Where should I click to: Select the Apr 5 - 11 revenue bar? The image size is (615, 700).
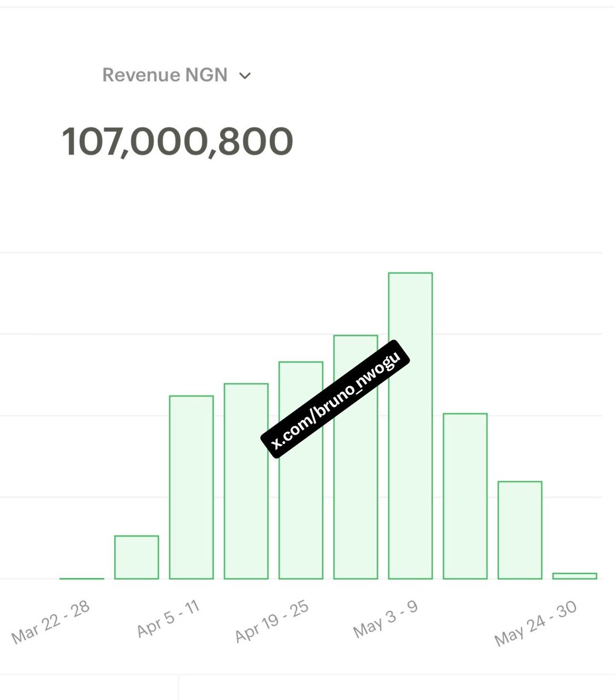191,487
